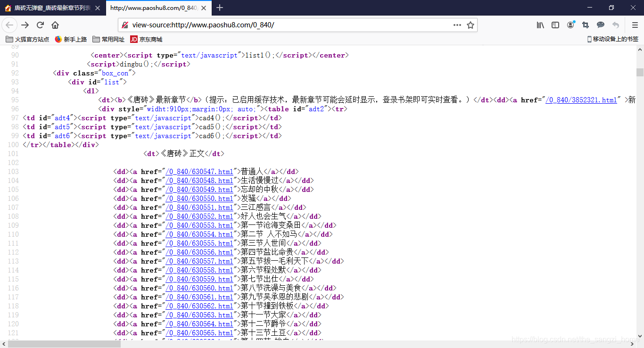Click the script text cad6();
644x348 pixels.
pos(214,136)
